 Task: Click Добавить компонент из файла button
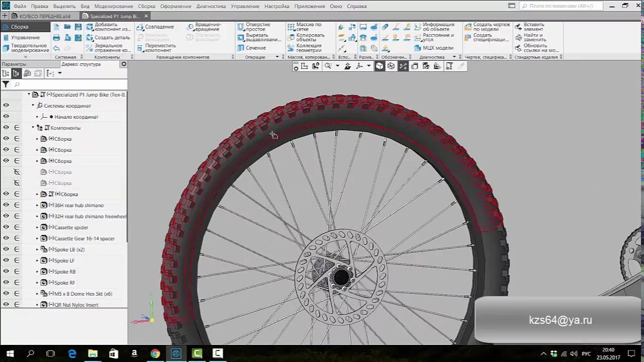click(109, 27)
